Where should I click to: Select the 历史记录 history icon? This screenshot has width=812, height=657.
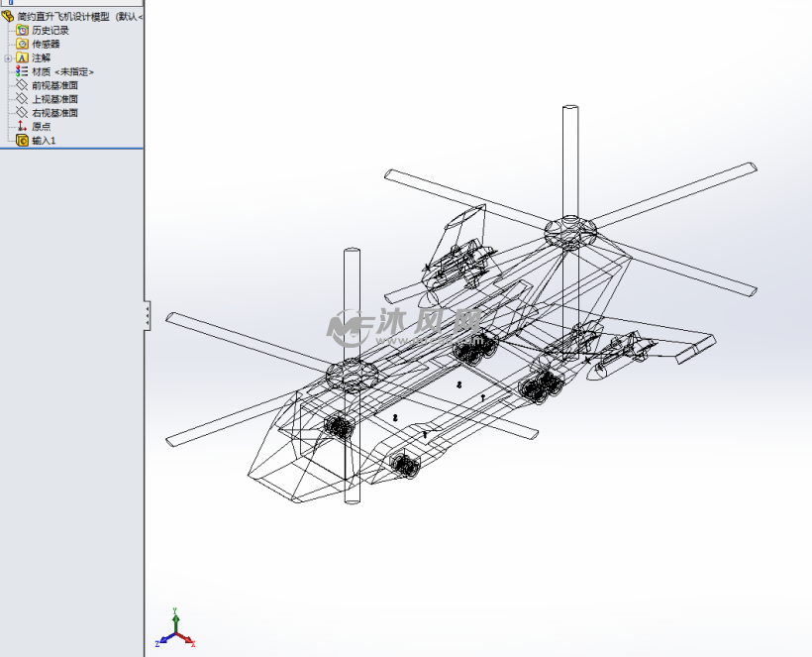(x=22, y=30)
